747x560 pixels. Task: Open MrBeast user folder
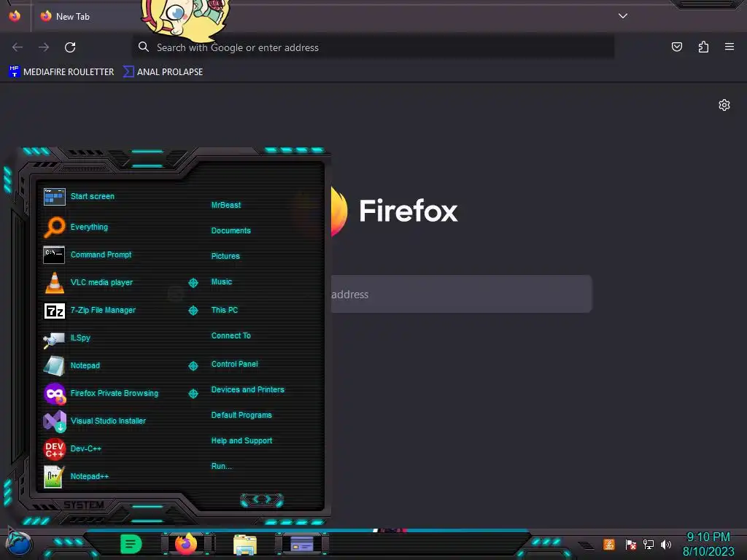[226, 205]
